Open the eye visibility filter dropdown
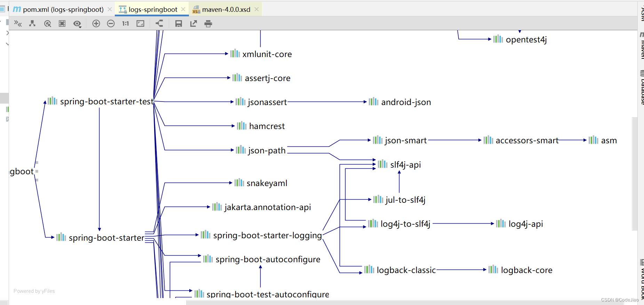This screenshot has height=305, width=644. click(77, 24)
